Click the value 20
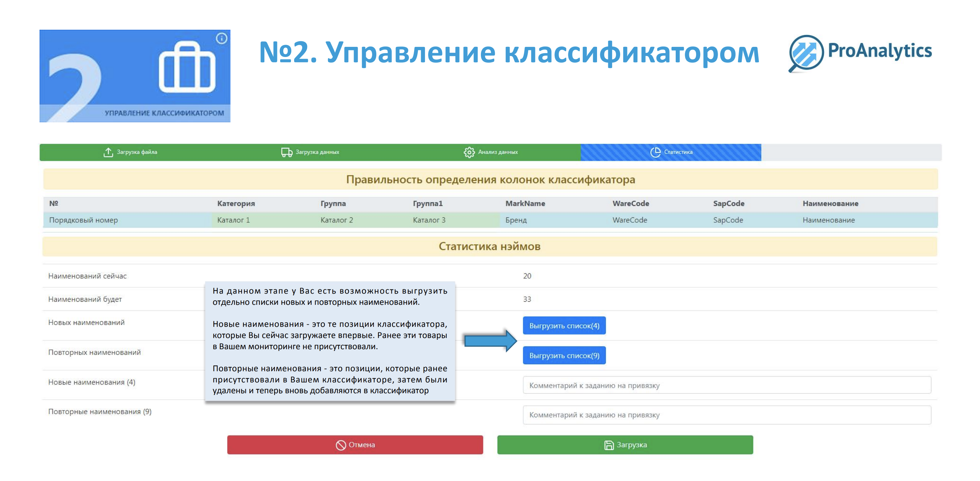 pyautogui.click(x=527, y=276)
